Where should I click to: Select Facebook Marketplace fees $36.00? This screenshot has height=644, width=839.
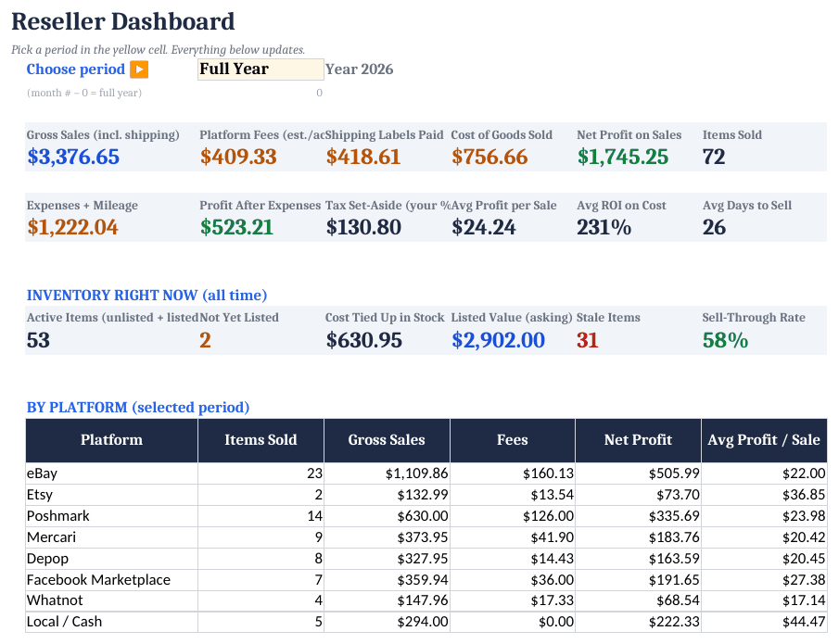click(513, 580)
